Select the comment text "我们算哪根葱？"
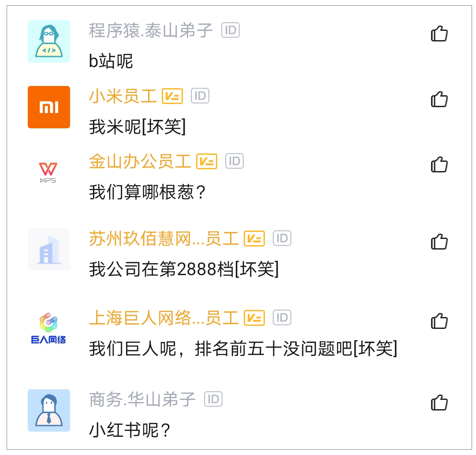476x455 pixels. 148,192
